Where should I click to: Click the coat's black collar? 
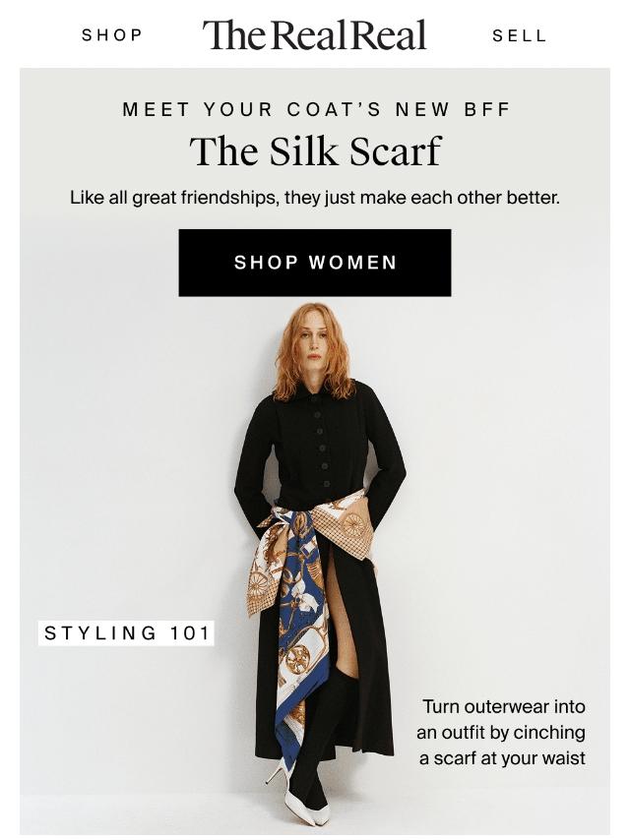coord(314,395)
